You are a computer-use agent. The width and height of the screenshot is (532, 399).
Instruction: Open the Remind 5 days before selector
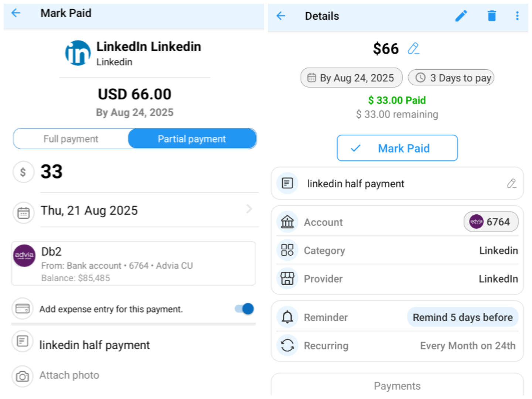(x=463, y=317)
